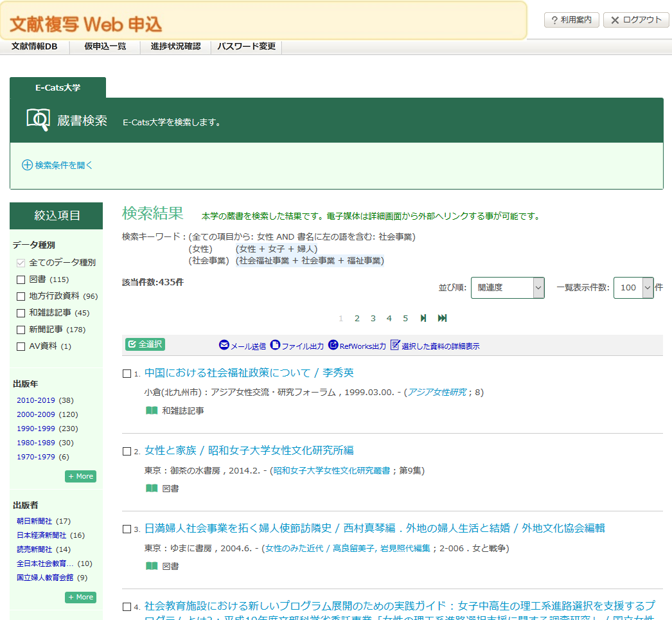
Task: Click the RefWorks output icon
Action: [333, 345]
